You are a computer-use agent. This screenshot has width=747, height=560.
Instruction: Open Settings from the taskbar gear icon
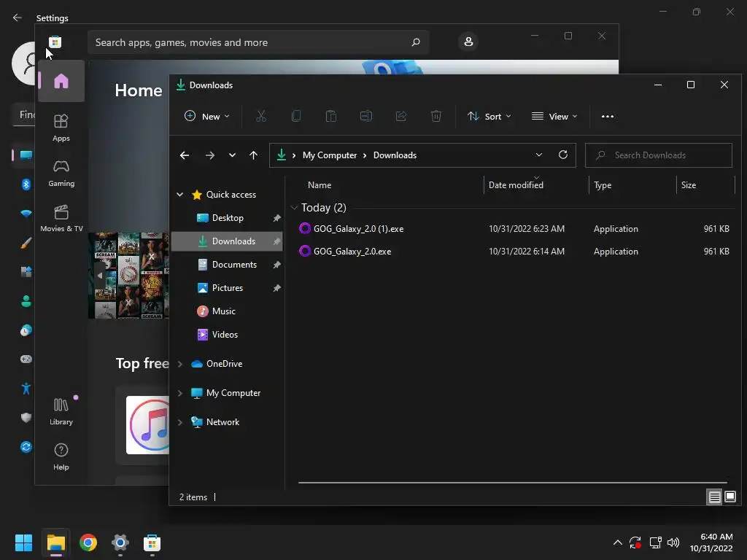pyautogui.click(x=120, y=542)
